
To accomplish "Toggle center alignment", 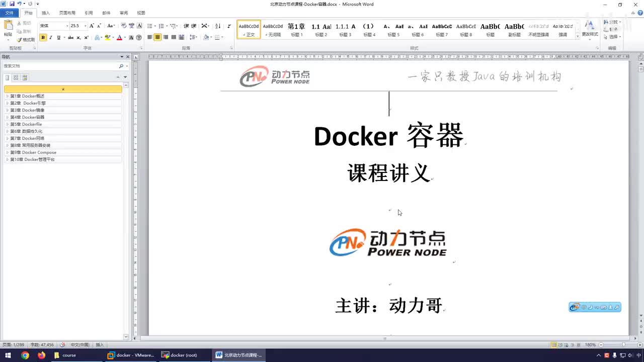I will (157, 38).
